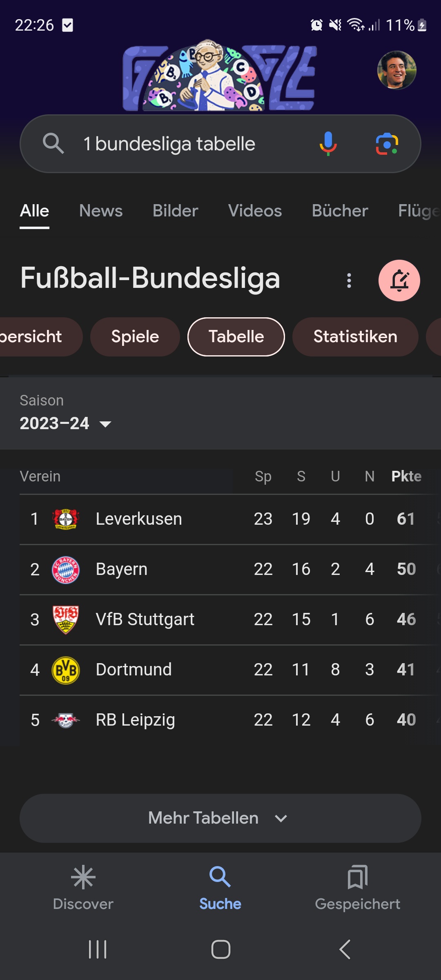Open the Leverkusen team row
Image resolution: width=441 pixels, height=980 pixels.
[x=139, y=519]
